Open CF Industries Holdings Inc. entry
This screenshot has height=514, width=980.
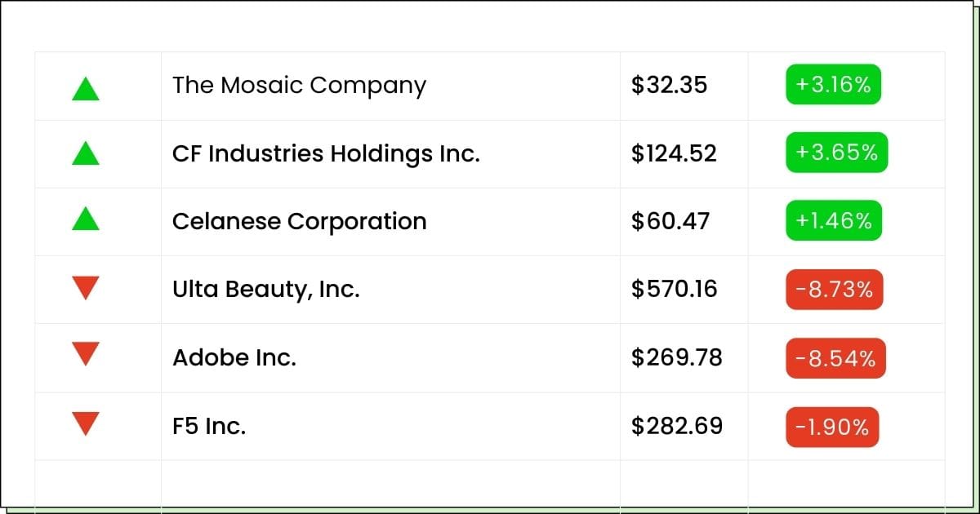pyautogui.click(x=326, y=153)
